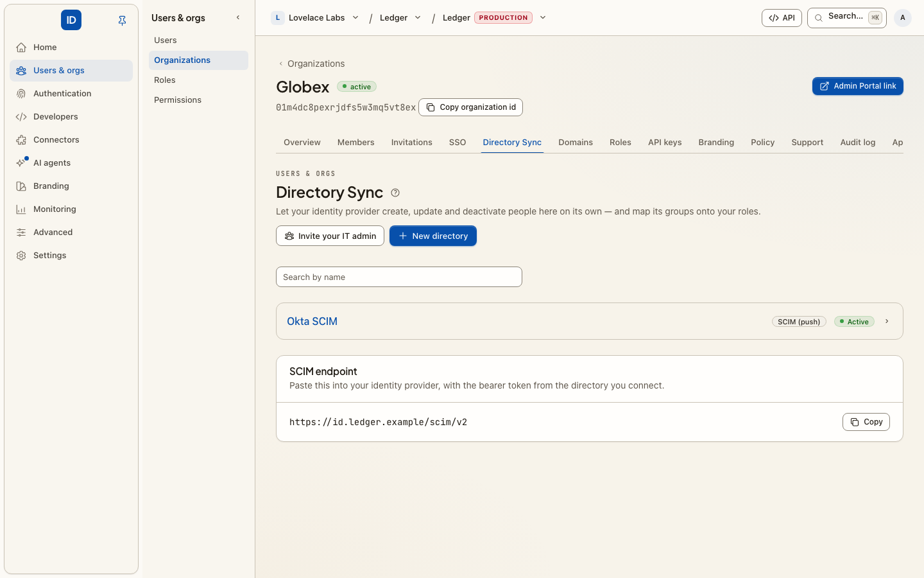Open the Invitations tab
924x578 pixels.
point(412,143)
